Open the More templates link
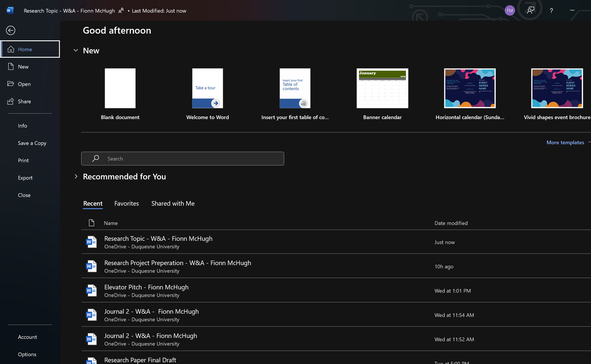The image size is (591, 364). [x=565, y=142]
